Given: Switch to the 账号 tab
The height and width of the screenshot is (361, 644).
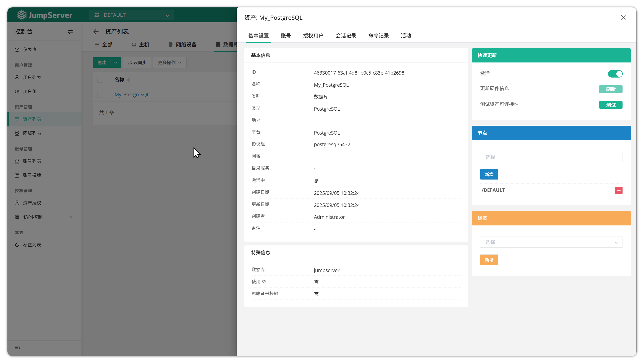Looking at the screenshot, I should [x=286, y=36].
